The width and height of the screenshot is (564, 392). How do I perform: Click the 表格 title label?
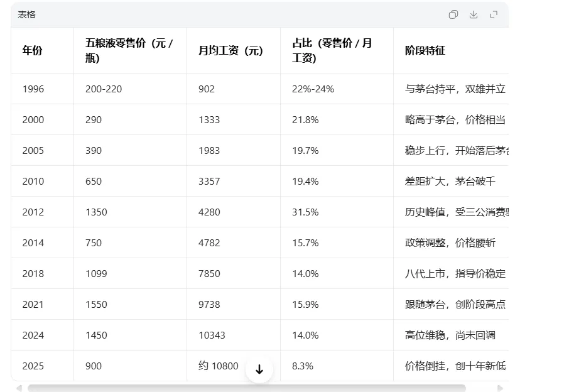[x=26, y=14]
